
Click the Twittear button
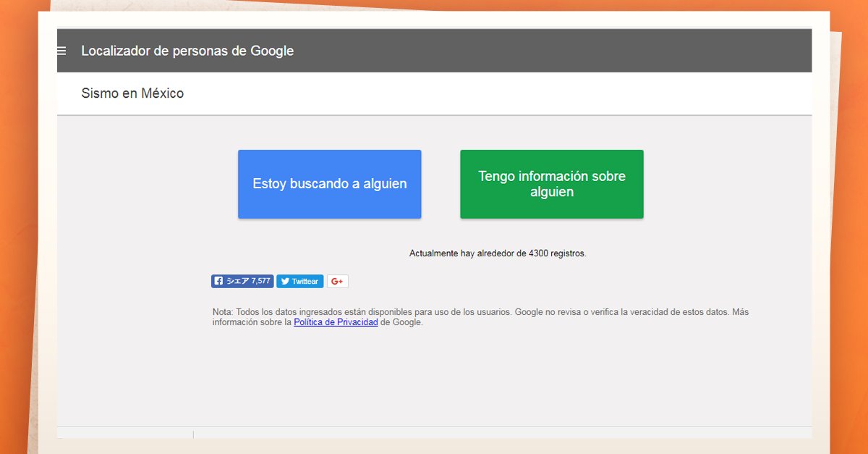[300, 281]
